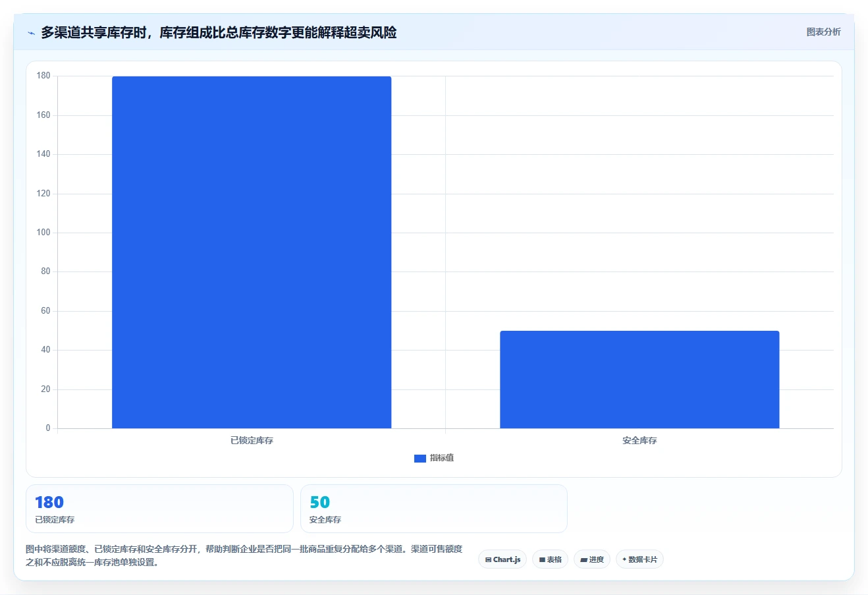
Task: Click the y-axis value 0
Action: 48,428
